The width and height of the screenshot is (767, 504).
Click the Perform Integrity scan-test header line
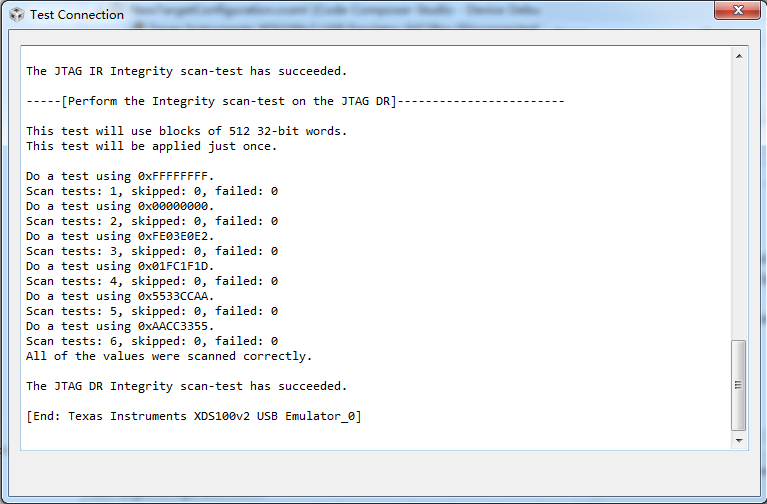tap(295, 101)
